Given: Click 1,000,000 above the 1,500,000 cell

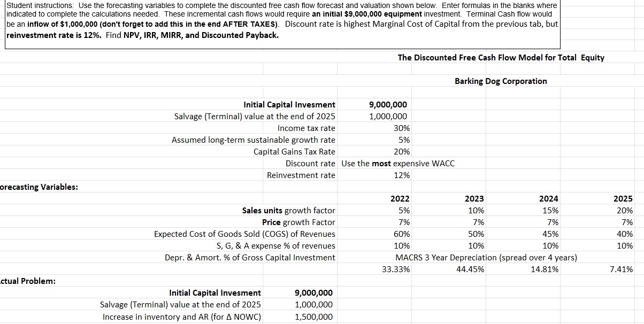Looking at the screenshot, I should pyautogui.click(x=314, y=304).
